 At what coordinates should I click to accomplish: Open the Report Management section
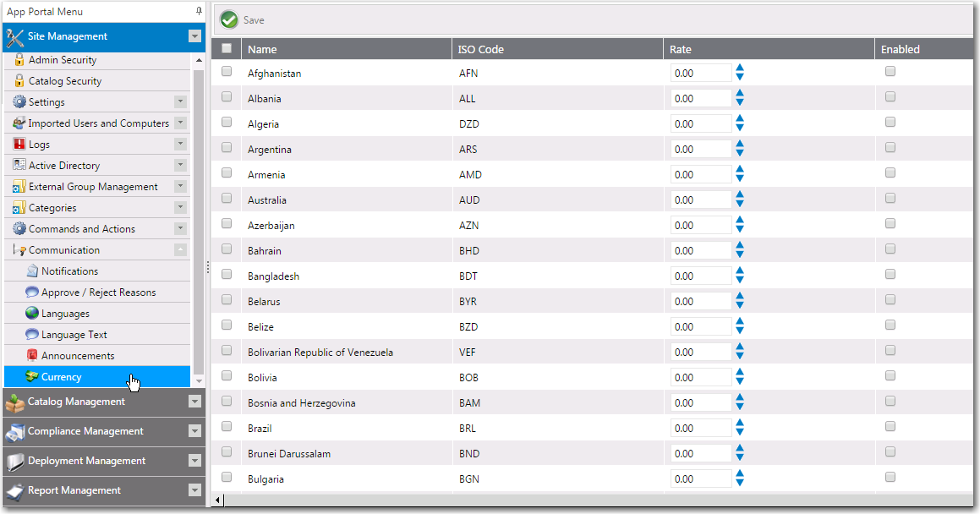click(x=74, y=490)
